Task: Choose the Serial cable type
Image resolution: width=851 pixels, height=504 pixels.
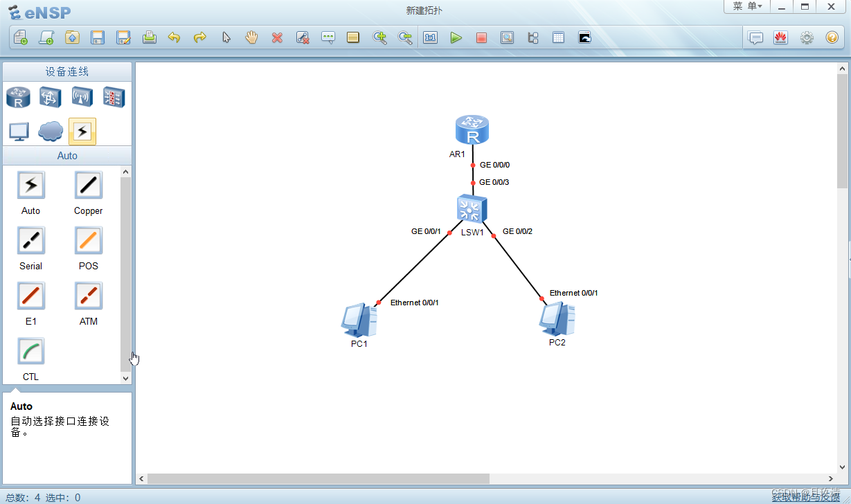Action: pyautogui.click(x=30, y=240)
